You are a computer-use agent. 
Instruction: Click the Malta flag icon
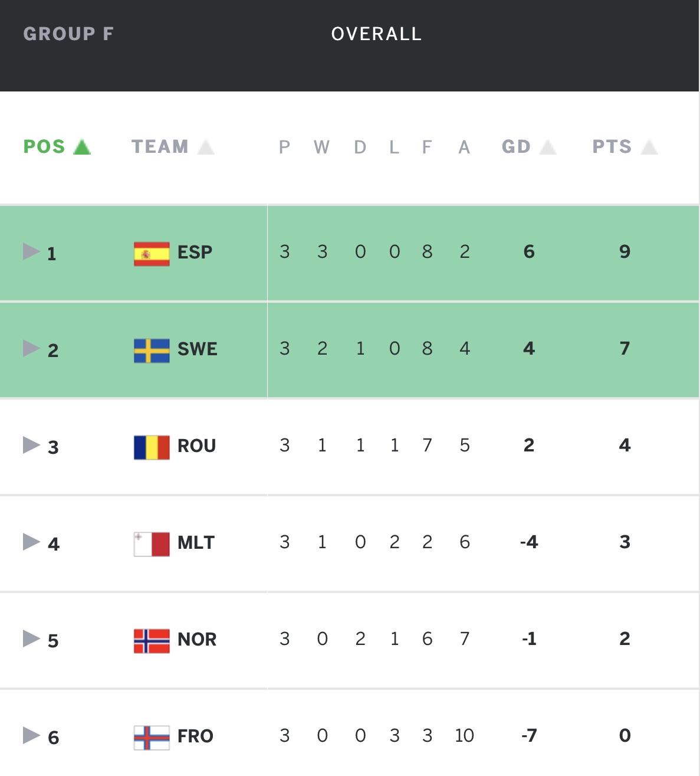[x=152, y=544]
